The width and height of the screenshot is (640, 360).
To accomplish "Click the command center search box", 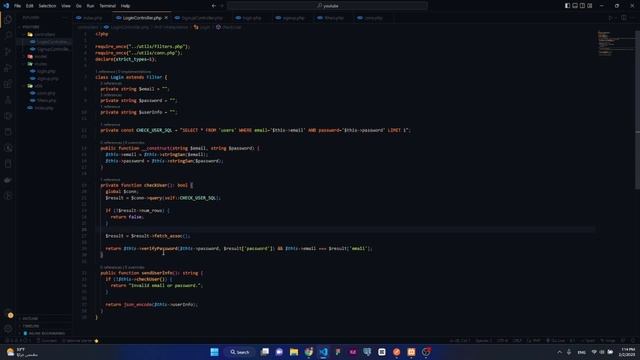I will [x=327, y=6].
